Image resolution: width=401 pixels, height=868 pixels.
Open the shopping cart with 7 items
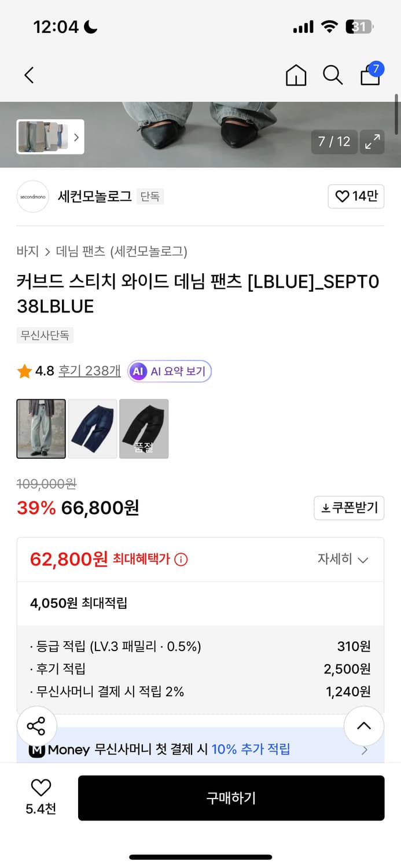point(370,76)
